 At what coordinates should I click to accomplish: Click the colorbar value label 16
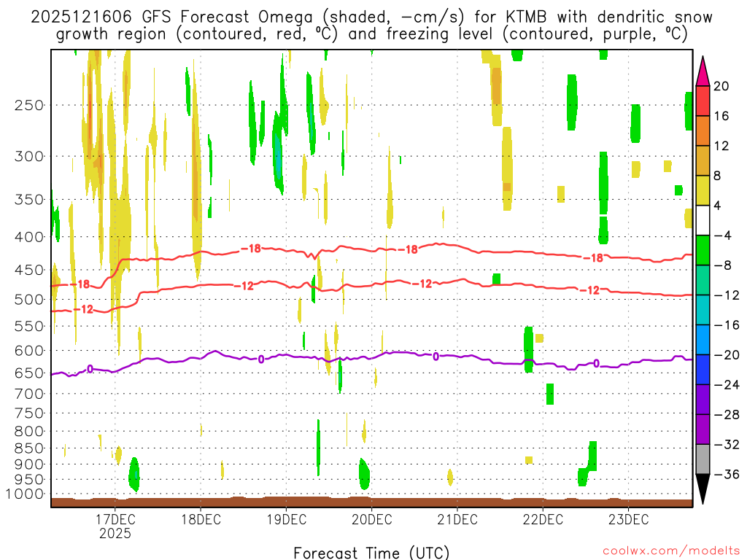[x=721, y=116]
